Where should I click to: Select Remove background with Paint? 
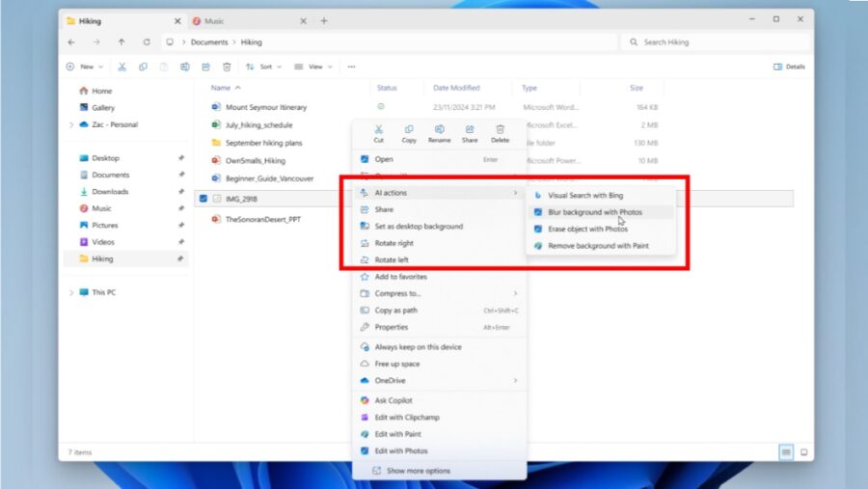pos(601,245)
